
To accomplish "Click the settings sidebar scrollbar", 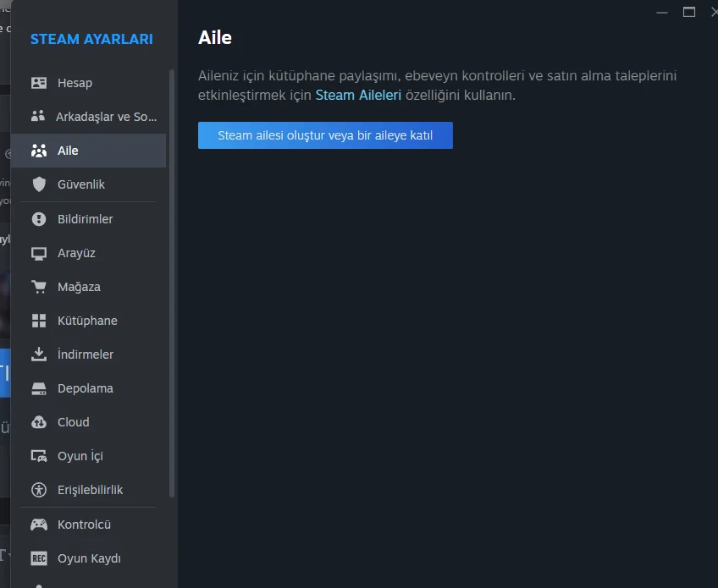I will pyautogui.click(x=172, y=283).
